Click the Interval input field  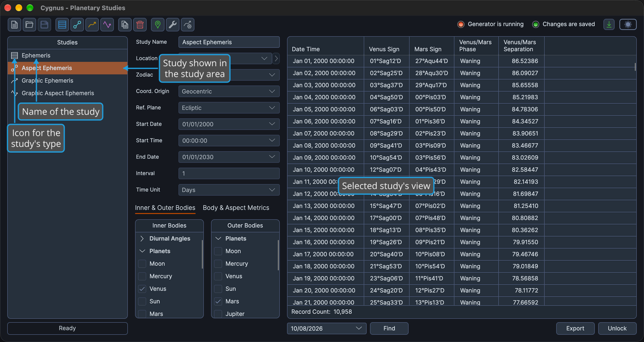click(229, 173)
